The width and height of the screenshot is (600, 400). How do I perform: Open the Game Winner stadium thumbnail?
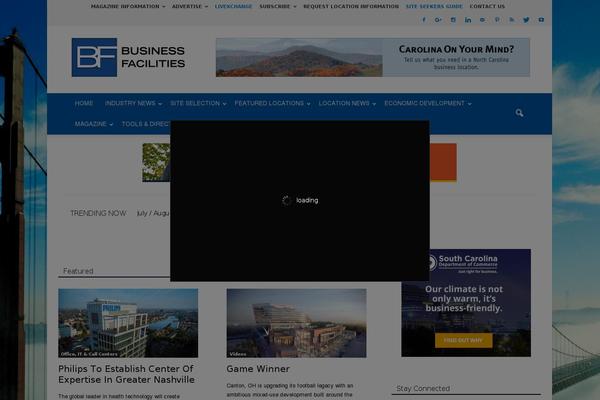click(297, 323)
